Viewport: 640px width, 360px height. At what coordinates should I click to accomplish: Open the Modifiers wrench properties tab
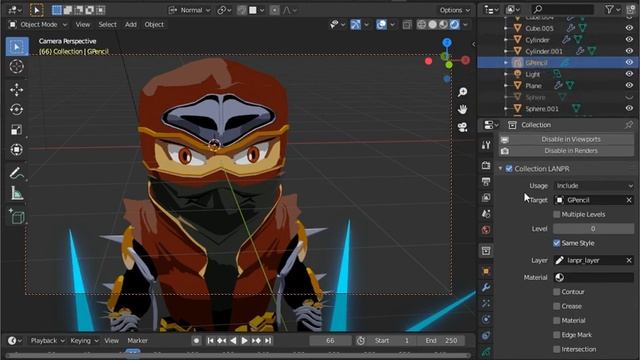pyautogui.click(x=486, y=288)
